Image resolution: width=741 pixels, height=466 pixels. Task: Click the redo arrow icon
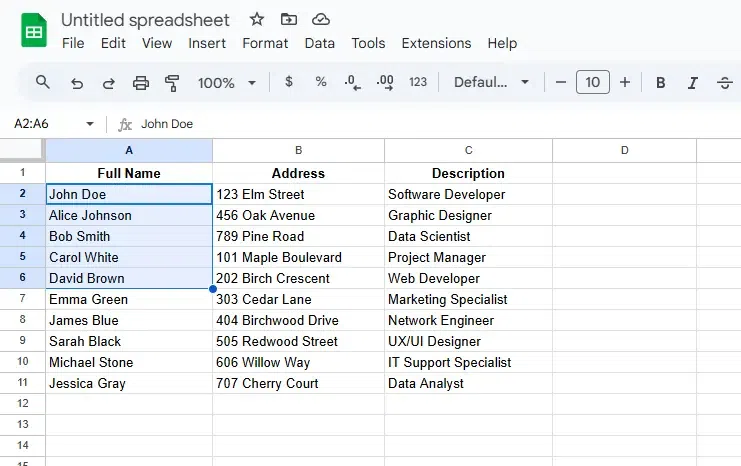(109, 83)
